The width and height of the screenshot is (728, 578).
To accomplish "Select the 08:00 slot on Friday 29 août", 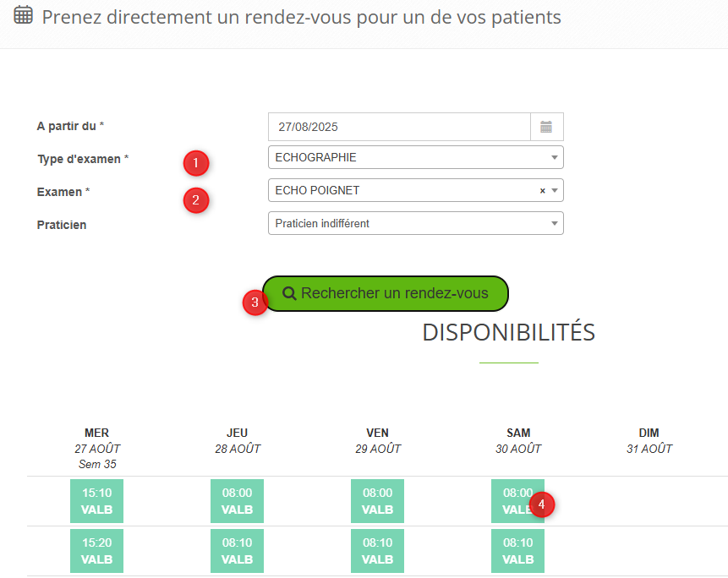I will tap(377, 500).
